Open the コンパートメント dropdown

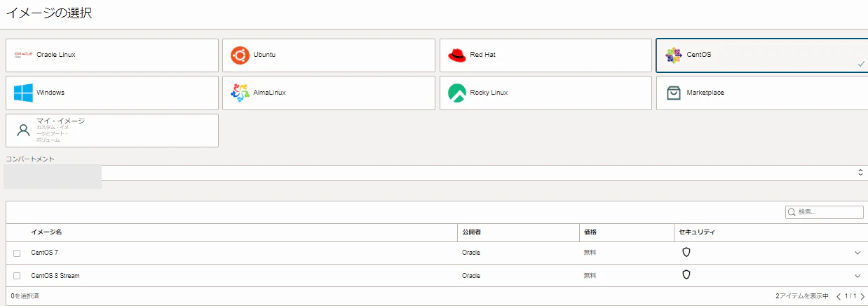click(x=437, y=173)
